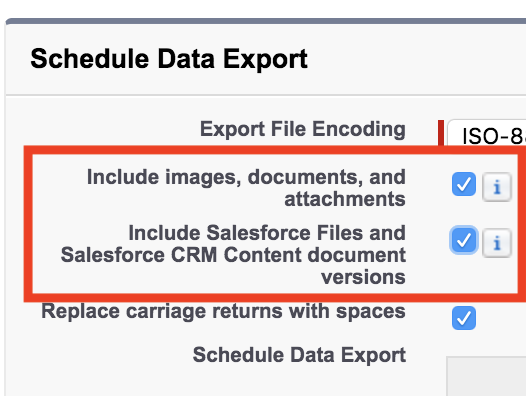The image size is (526, 396).
Task: Click the word attachments in the label
Action: [345, 199]
